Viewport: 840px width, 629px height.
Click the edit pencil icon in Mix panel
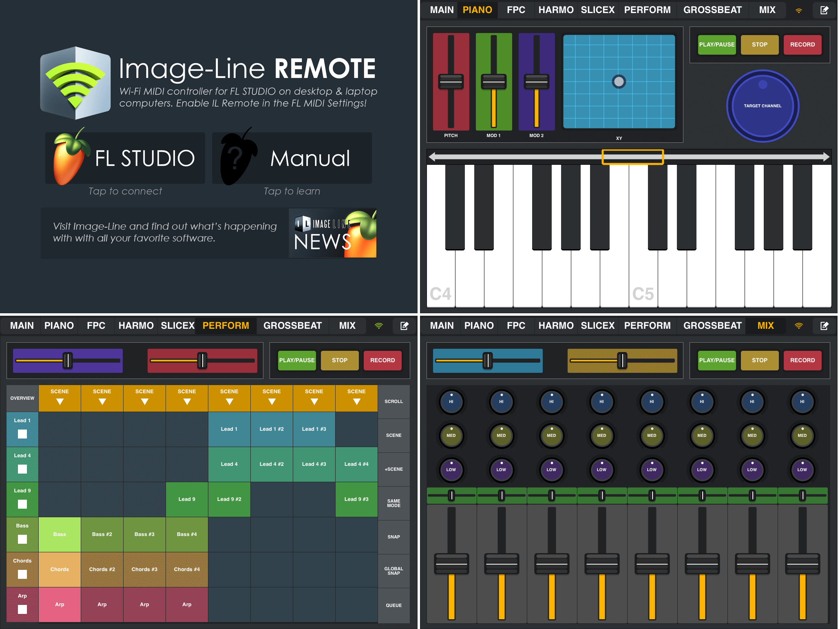(824, 326)
